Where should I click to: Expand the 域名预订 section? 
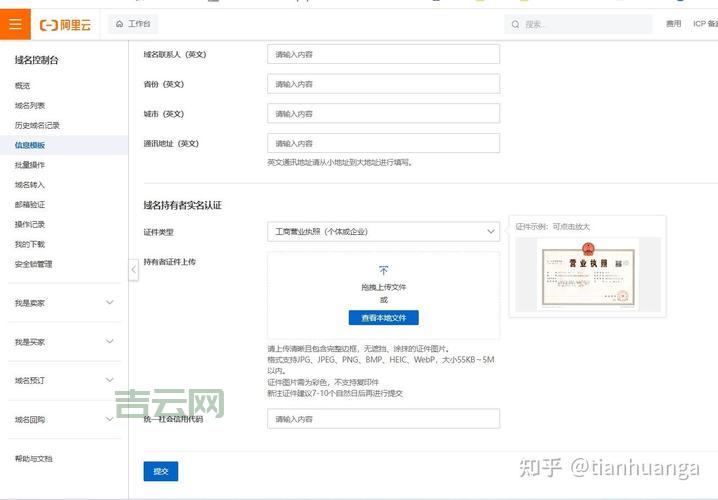(64, 380)
